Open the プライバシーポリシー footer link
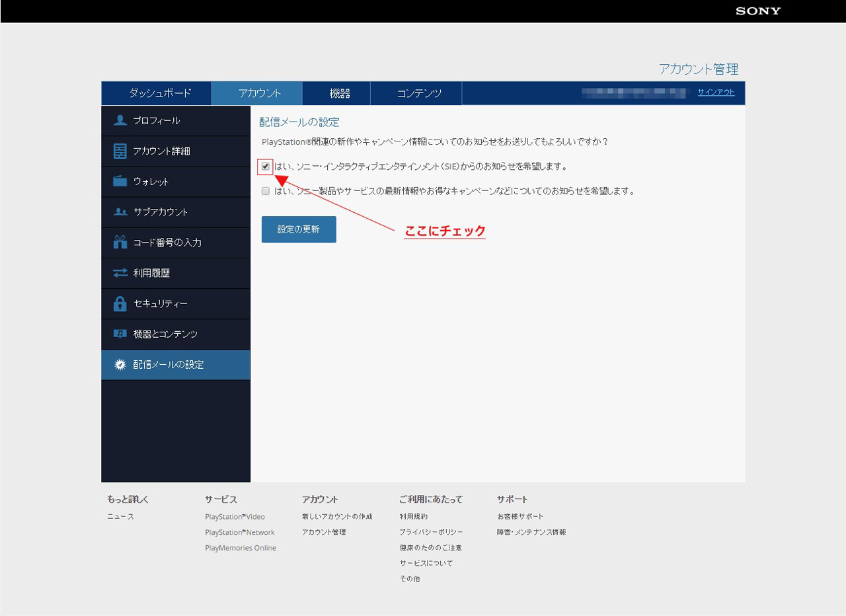 (x=431, y=532)
